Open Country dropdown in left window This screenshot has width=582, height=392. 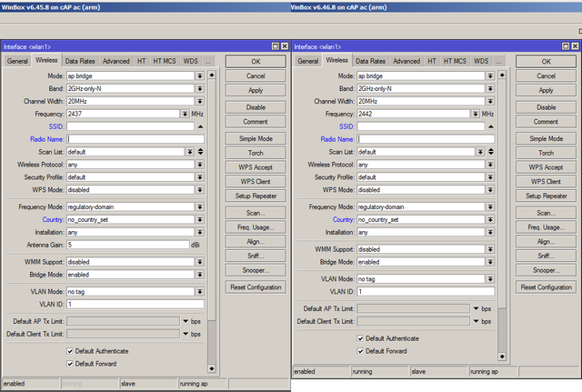coord(200,220)
